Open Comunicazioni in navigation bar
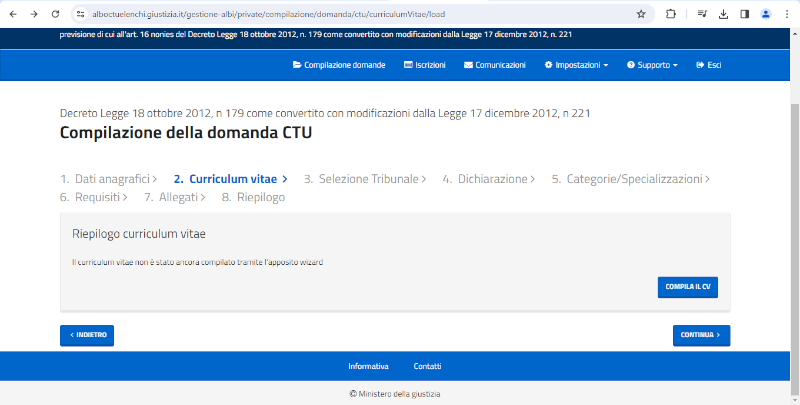The height and width of the screenshot is (405, 800). (495, 65)
